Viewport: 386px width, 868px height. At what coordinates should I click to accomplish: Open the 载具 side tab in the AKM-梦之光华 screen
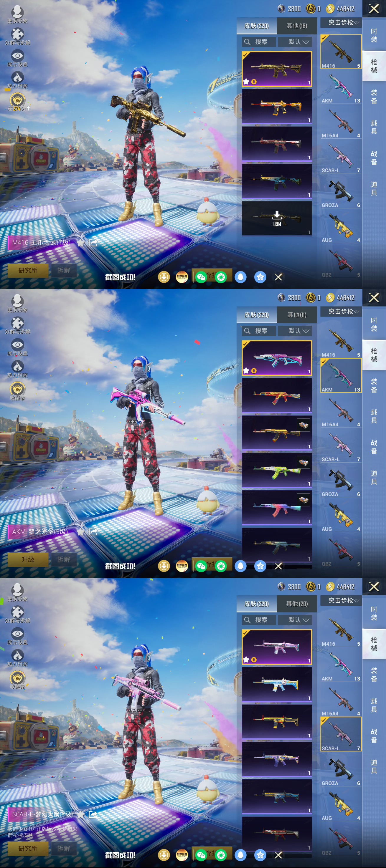[374, 416]
